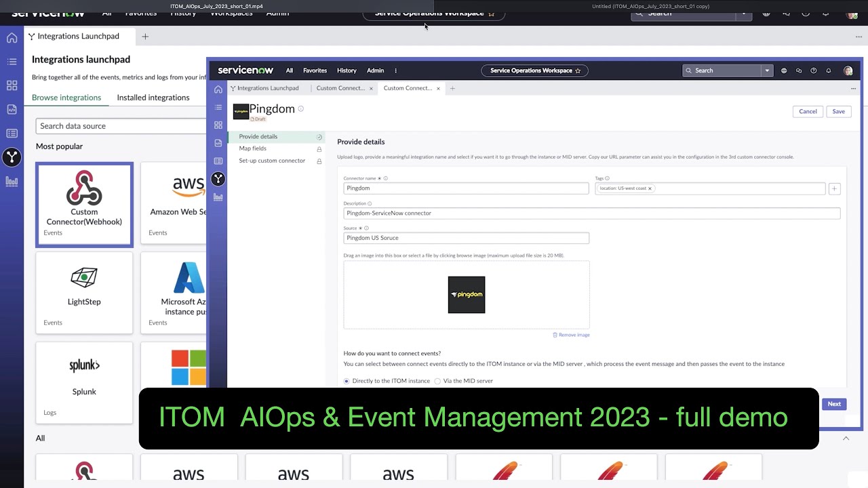This screenshot has height=488, width=868.
Task: Click globe icon in front window header
Action: pyautogui.click(x=784, y=70)
